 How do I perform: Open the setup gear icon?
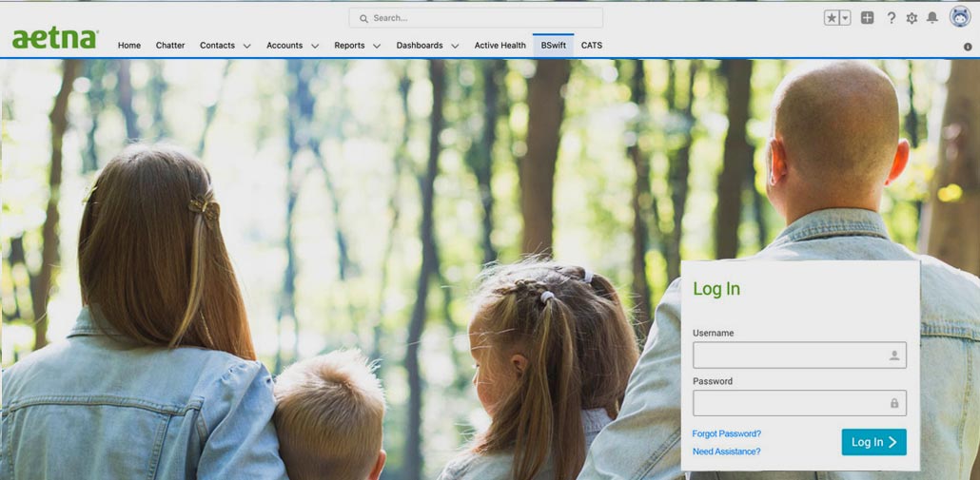(911, 18)
